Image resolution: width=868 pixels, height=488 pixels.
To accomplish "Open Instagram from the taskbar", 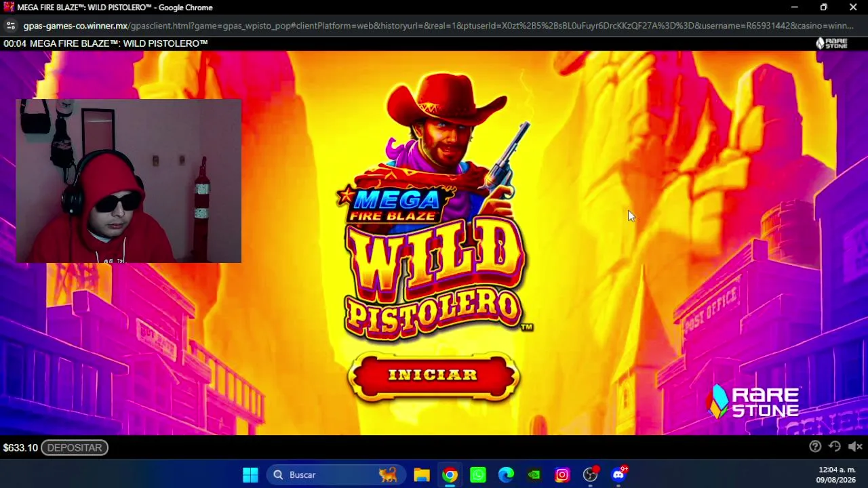I will tap(562, 475).
